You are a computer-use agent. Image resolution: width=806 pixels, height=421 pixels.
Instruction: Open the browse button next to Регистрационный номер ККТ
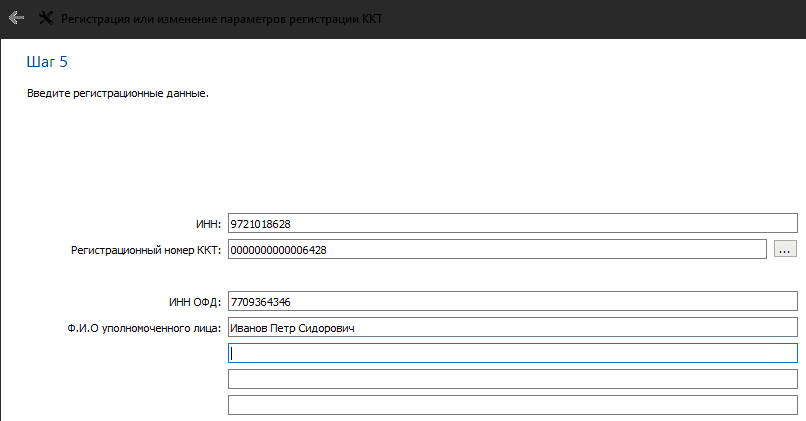(785, 250)
